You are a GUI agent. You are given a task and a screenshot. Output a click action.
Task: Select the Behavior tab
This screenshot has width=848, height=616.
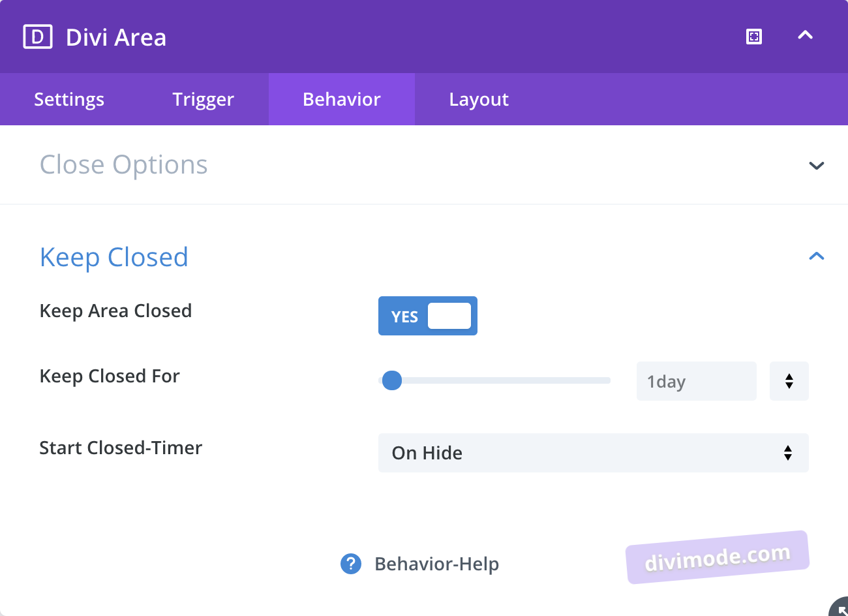pos(342,99)
